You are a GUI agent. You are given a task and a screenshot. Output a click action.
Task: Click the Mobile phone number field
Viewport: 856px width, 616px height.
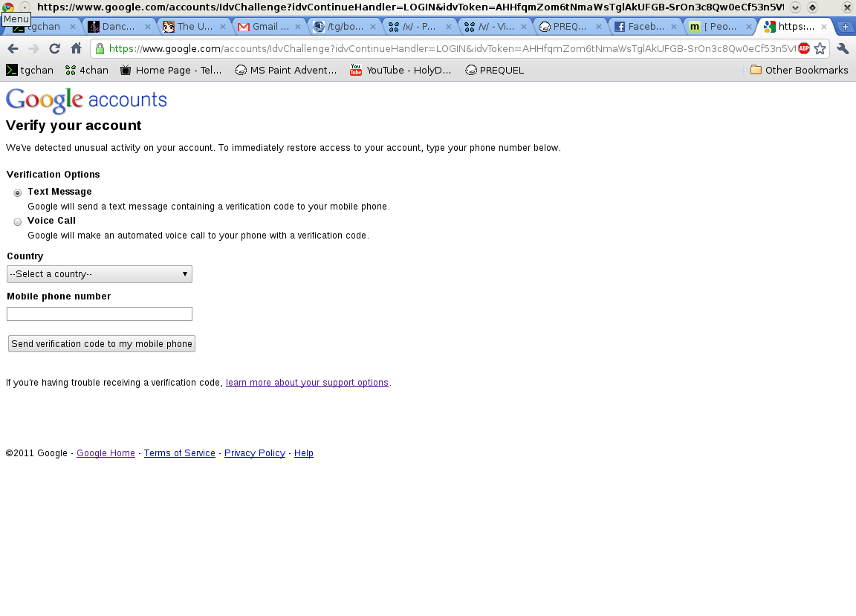(x=100, y=314)
